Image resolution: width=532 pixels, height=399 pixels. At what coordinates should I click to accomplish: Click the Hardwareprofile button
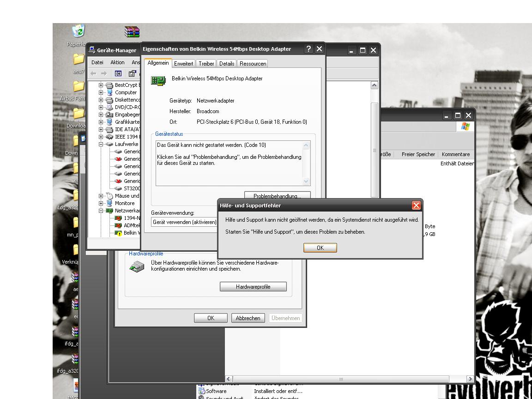(x=253, y=287)
